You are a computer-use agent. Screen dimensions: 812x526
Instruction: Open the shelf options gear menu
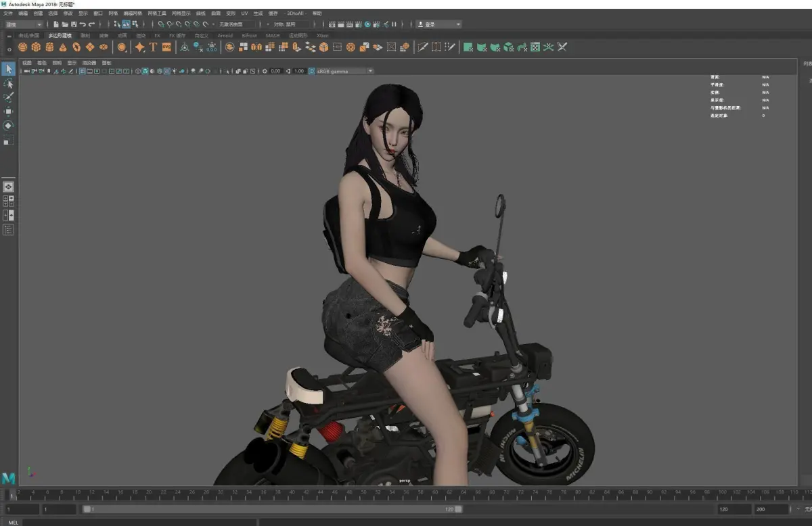(x=9, y=48)
